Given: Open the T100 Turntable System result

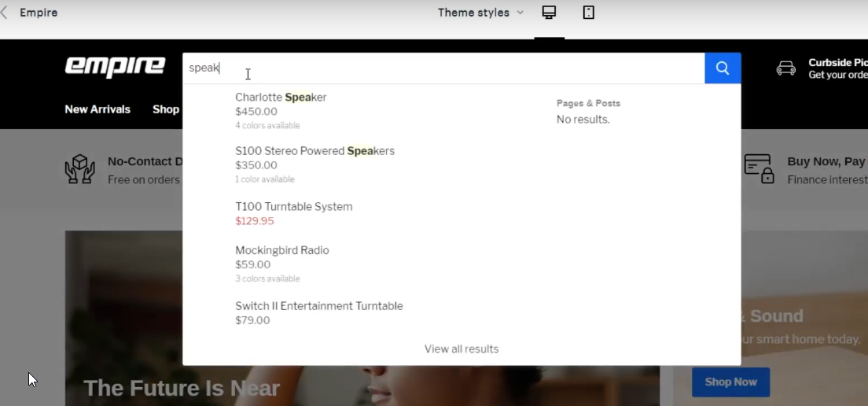Looking at the screenshot, I should point(293,207).
